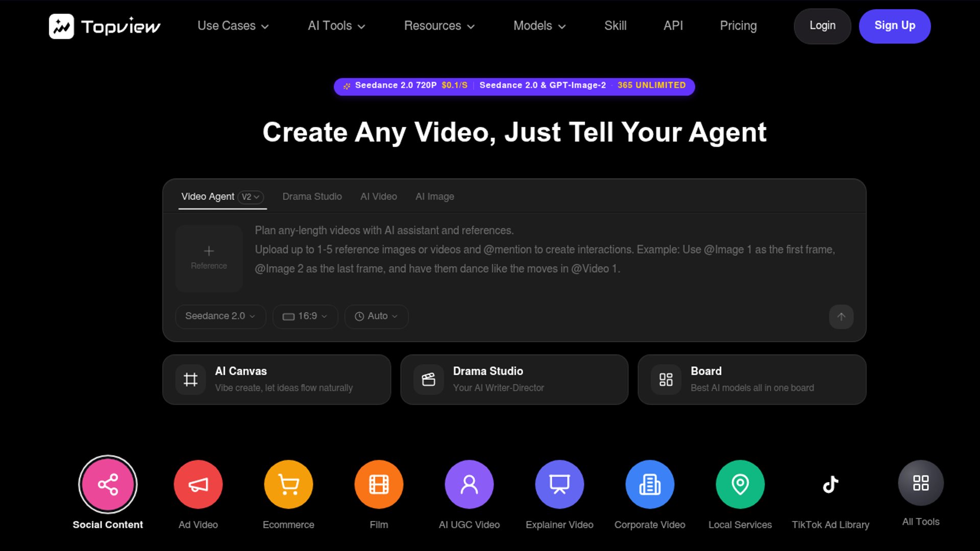Open the Explainer Video presentation icon
The image size is (980, 551).
tap(559, 484)
